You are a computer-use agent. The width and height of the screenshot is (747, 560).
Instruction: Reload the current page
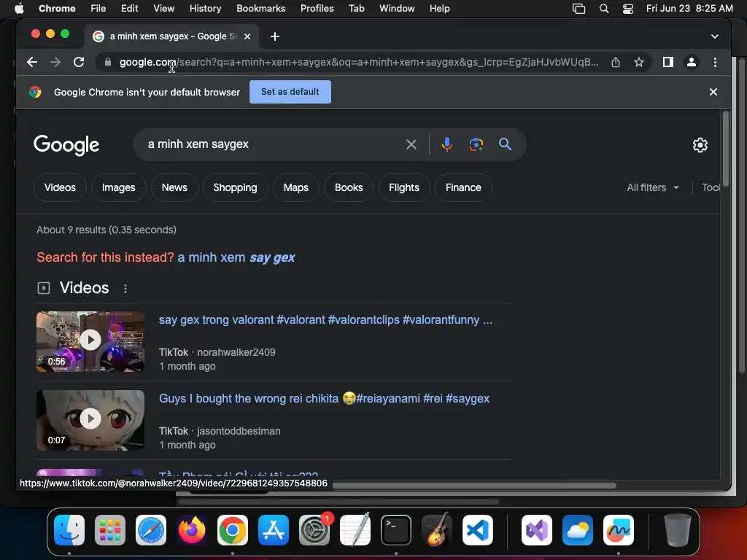pos(79,62)
